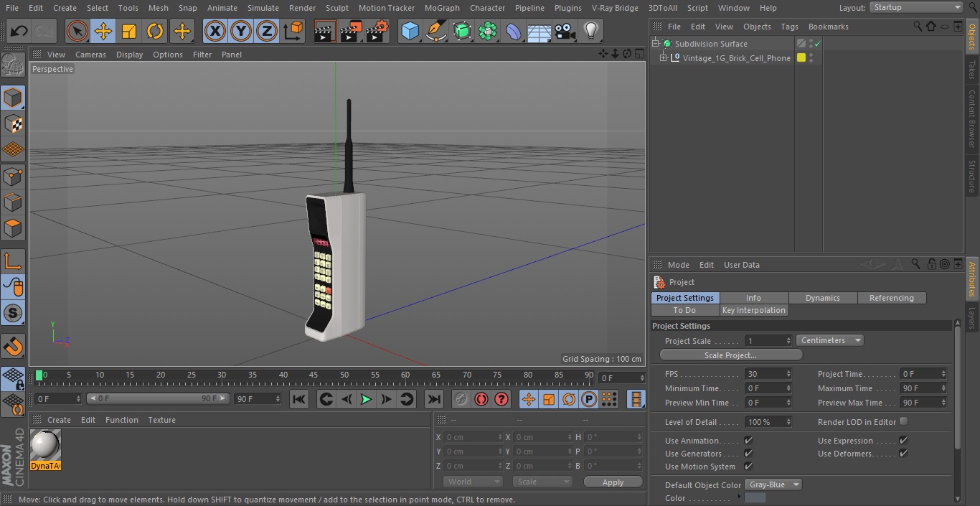Click frame 45 on the timeline ruler
This screenshot has width=980, height=506.
tap(314, 375)
